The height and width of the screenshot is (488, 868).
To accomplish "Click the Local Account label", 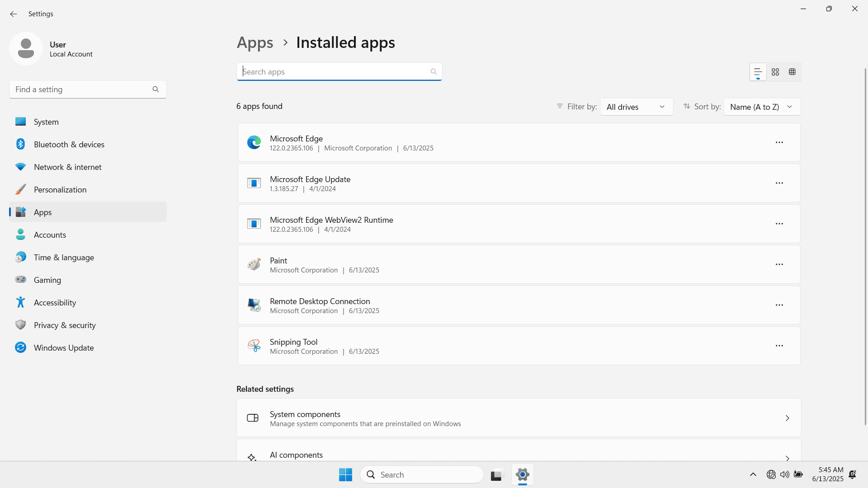I will (x=71, y=54).
